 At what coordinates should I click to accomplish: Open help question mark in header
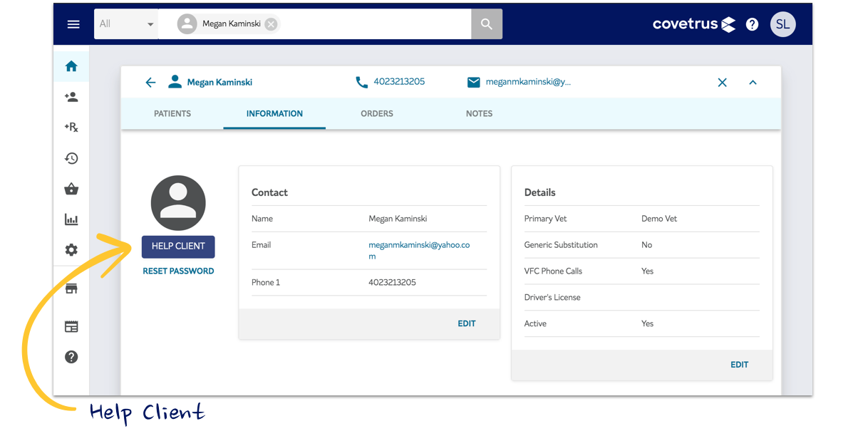[x=752, y=24]
